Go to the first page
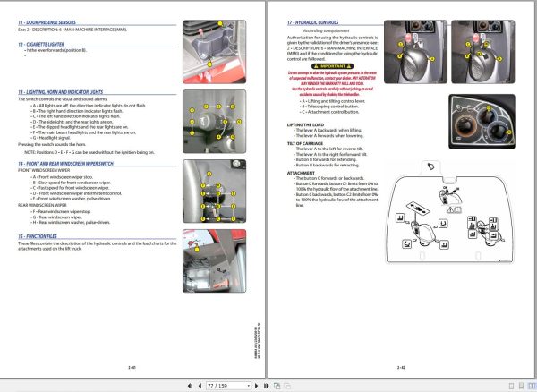The height and width of the screenshot is (392, 537). click(190, 386)
